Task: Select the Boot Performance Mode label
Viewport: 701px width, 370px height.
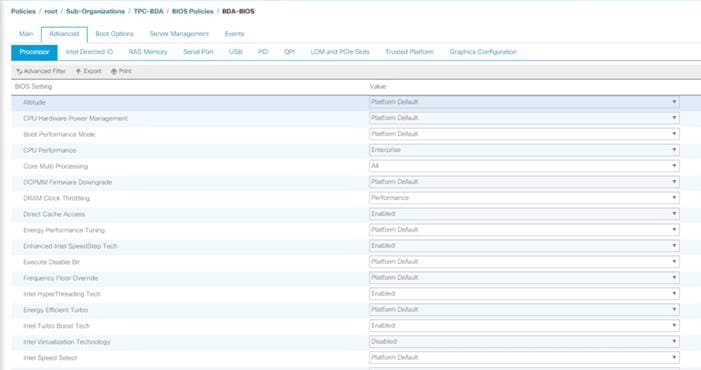Action: (x=59, y=134)
